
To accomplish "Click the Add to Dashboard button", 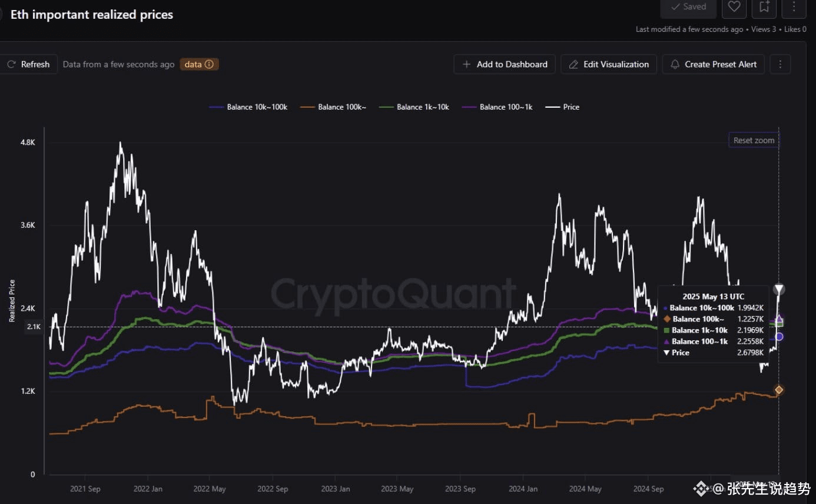I will tap(504, 64).
